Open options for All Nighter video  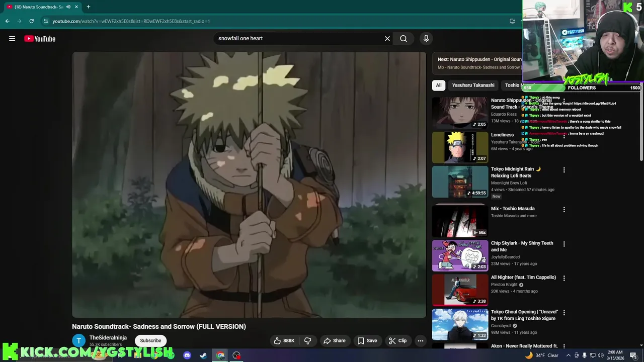pyautogui.click(x=564, y=278)
